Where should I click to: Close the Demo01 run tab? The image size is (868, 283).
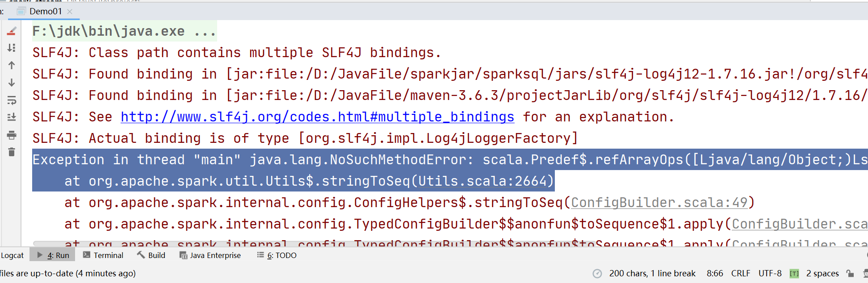pos(70,12)
